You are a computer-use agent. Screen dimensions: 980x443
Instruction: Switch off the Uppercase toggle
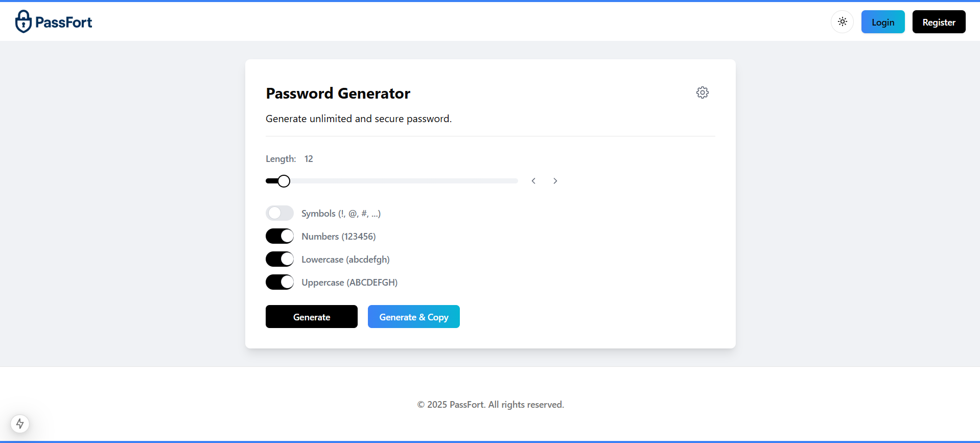279,282
